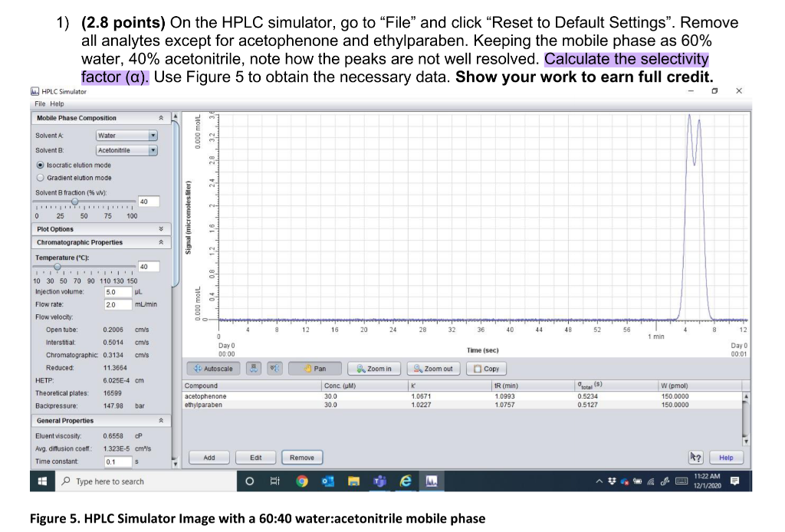The image size is (785, 532).
Task: Activate the Pan tool
Action: [x=314, y=368]
